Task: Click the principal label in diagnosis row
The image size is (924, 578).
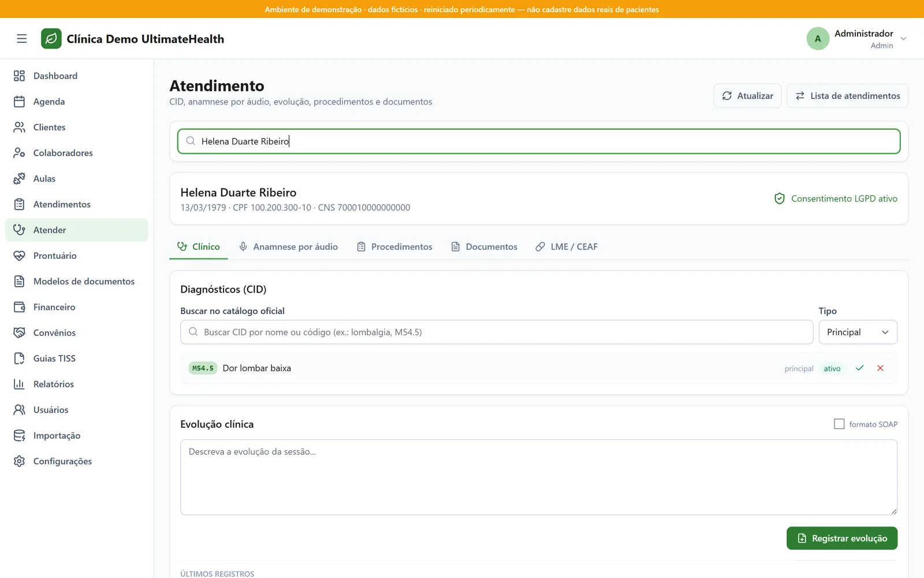Action: (x=799, y=369)
